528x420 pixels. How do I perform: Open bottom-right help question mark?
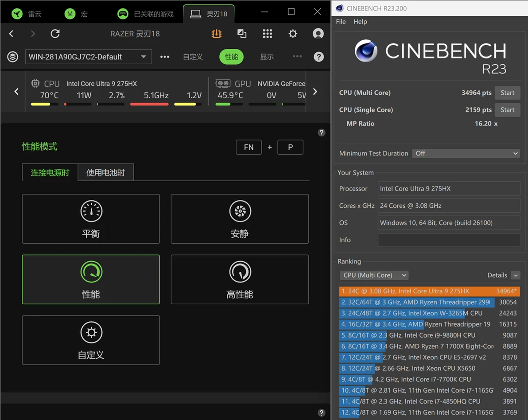322,412
